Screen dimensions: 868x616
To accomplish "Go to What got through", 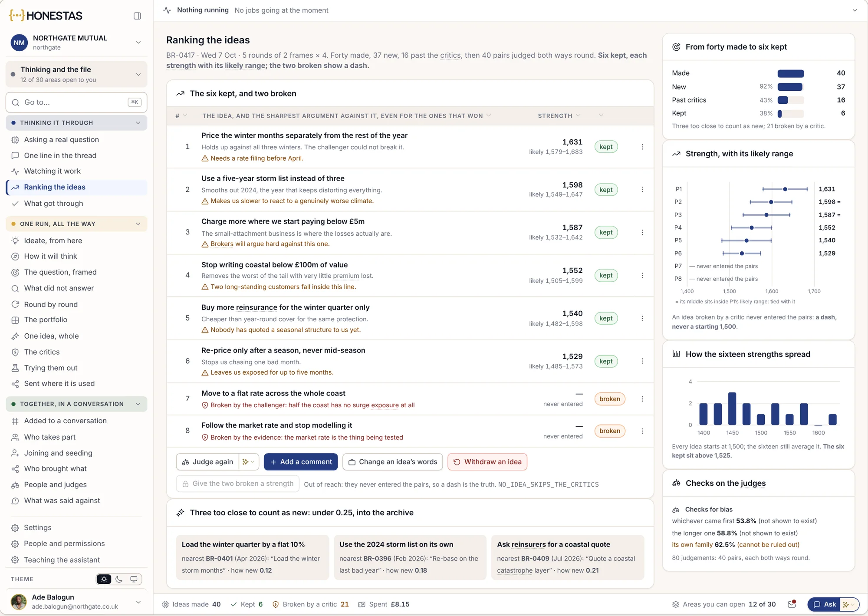I will click(76, 203).
